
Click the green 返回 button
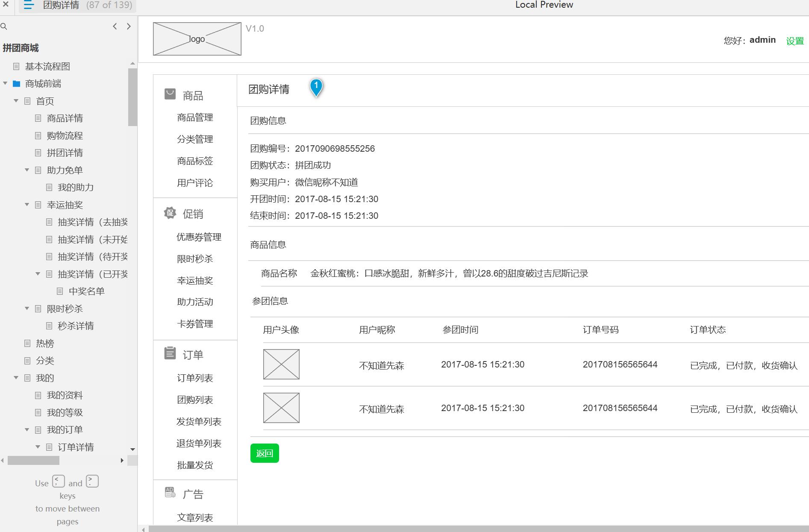coord(265,453)
